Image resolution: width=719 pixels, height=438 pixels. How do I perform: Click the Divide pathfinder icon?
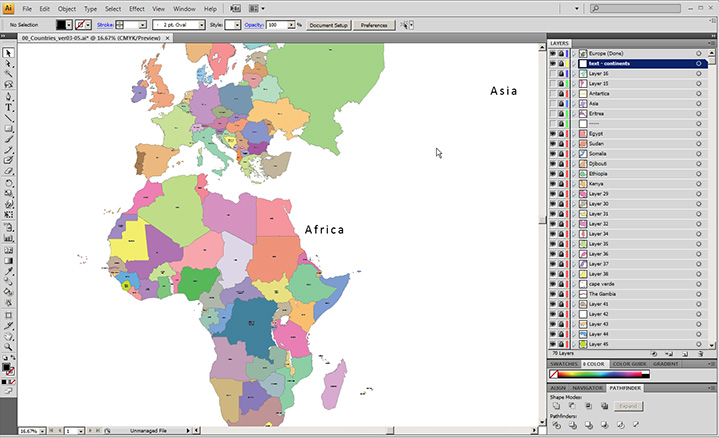point(556,425)
